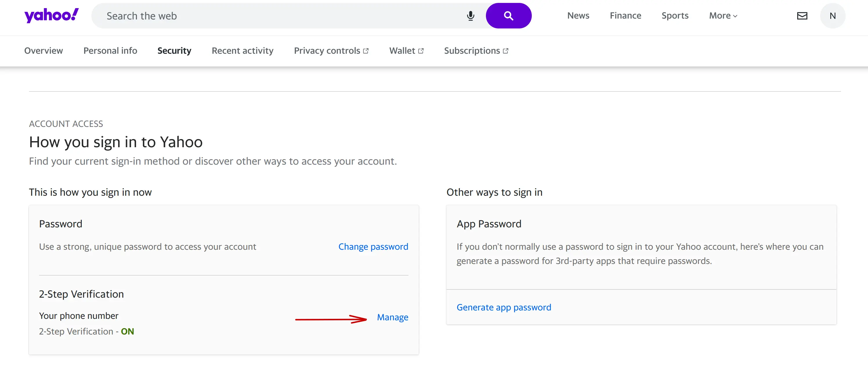
Task: Expand Recent activity details
Action: [x=243, y=51]
